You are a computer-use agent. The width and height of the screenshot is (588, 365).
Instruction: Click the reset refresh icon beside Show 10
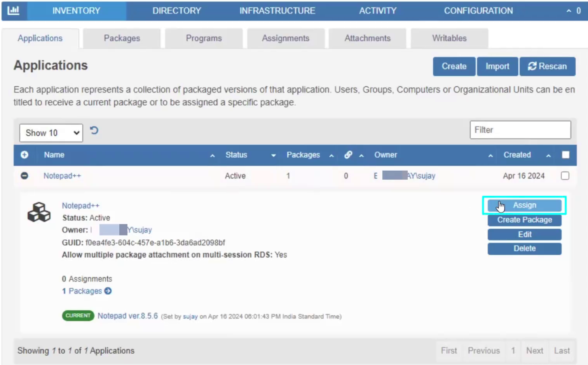94,131
